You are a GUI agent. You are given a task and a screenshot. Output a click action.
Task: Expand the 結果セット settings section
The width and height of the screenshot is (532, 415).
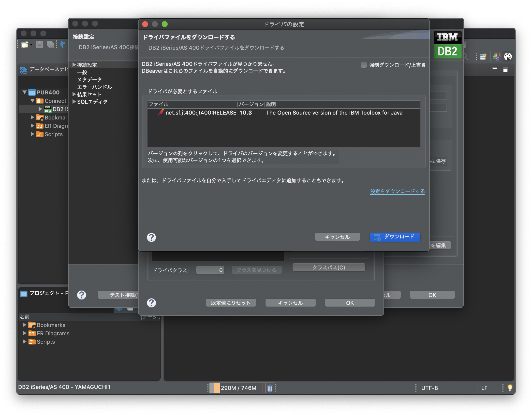[x=74, y=94]
